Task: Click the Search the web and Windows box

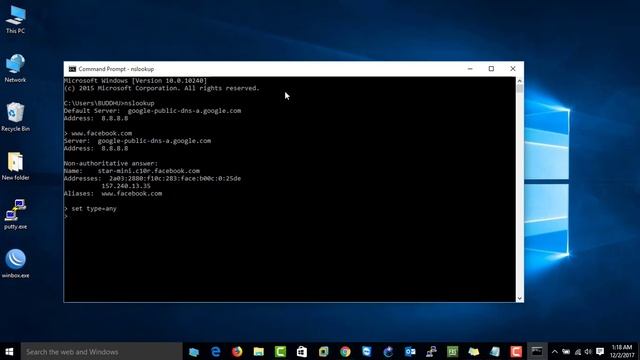Action: 101,351
